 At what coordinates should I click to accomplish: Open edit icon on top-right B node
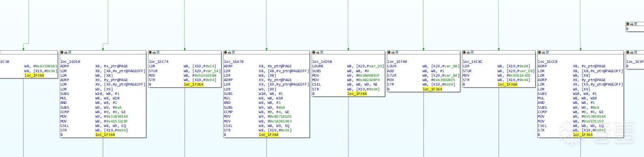click(x=631, y=24)
